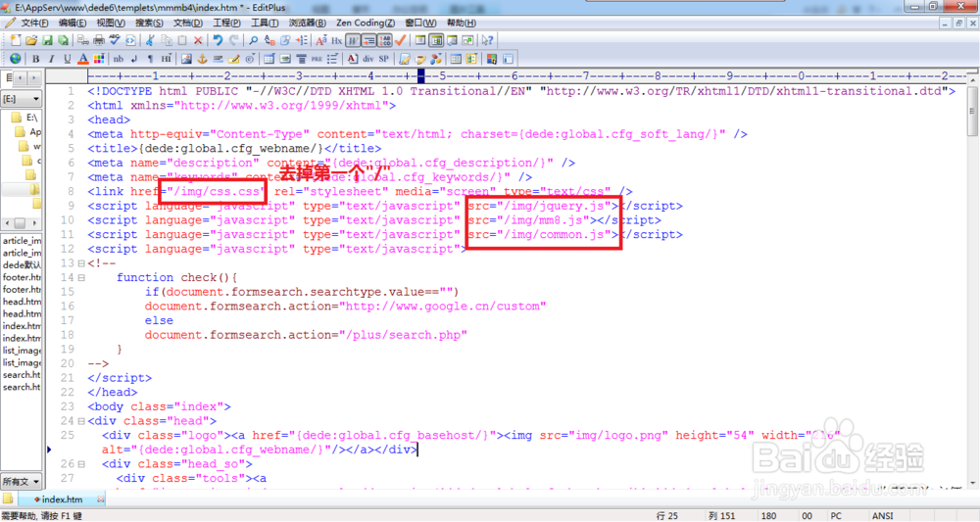Viewport: 980px width, 522px height.
Task: Select dede默认 file in file list
Action: click(22, 264)
